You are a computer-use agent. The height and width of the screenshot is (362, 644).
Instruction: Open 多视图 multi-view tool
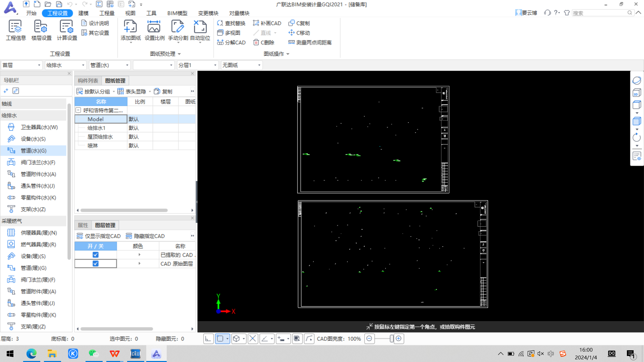click(x=229, y=33)
